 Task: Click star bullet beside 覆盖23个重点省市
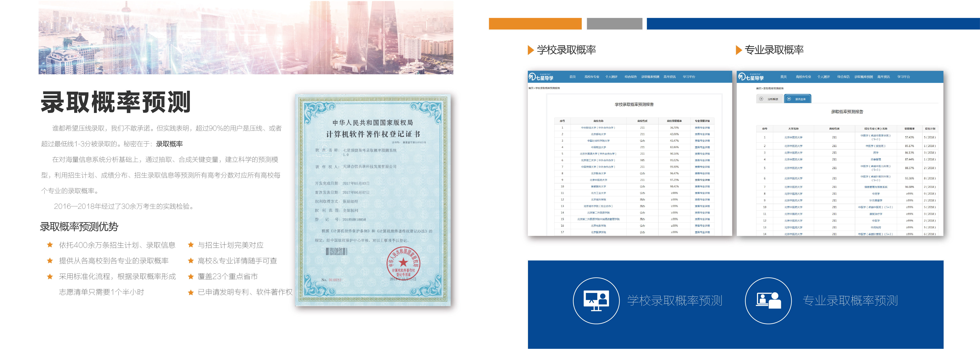(x=191, y=277)
